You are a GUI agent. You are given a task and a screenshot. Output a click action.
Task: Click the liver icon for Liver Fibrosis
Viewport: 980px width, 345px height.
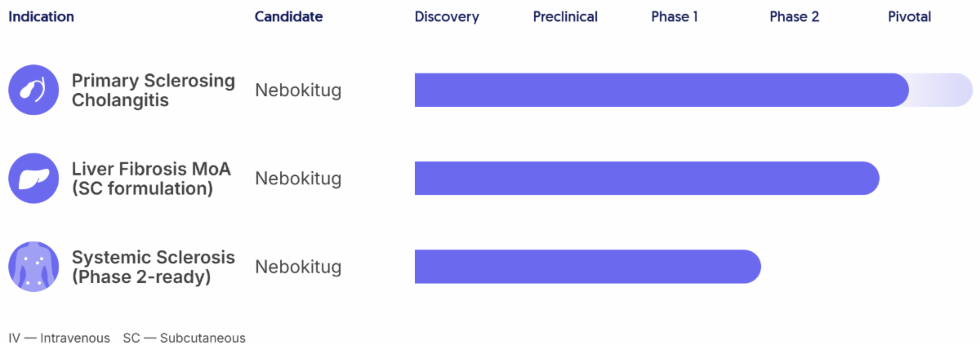(33, 179)
